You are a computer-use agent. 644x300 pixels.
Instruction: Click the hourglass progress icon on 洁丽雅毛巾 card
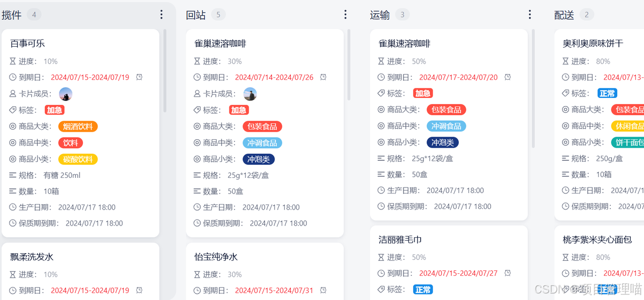[x=381, y=257]
